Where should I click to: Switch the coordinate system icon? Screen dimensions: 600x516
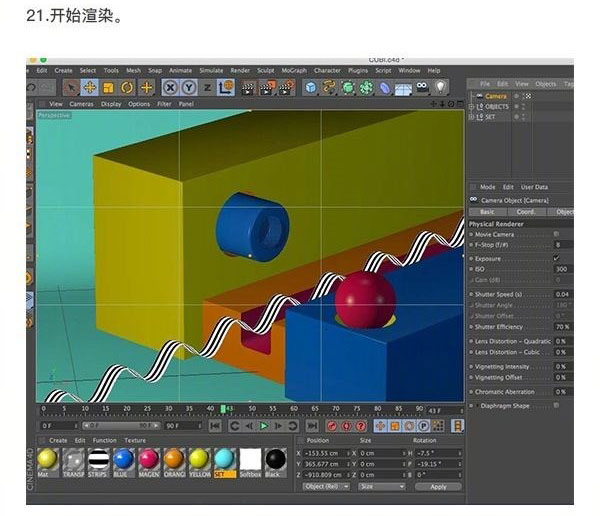point(226,88)
